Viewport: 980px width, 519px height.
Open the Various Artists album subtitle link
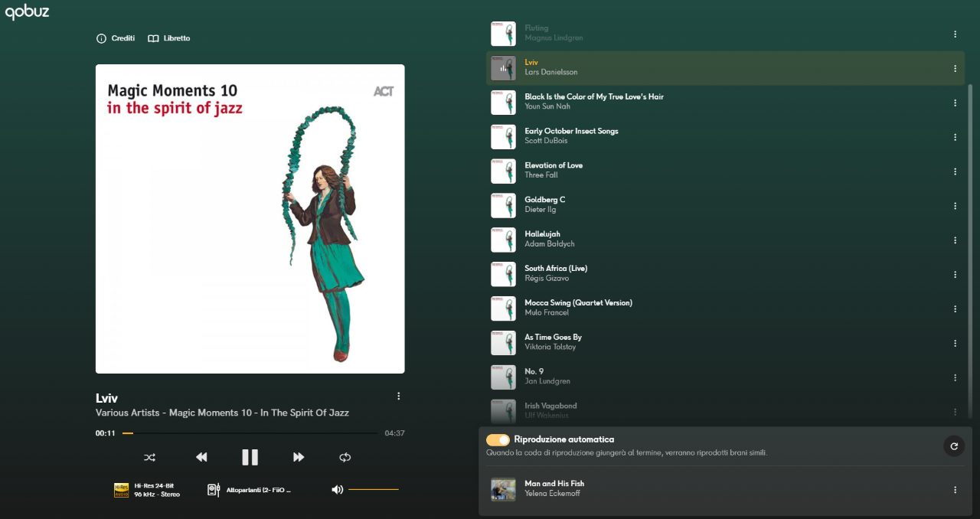click(x=222, y=413)
